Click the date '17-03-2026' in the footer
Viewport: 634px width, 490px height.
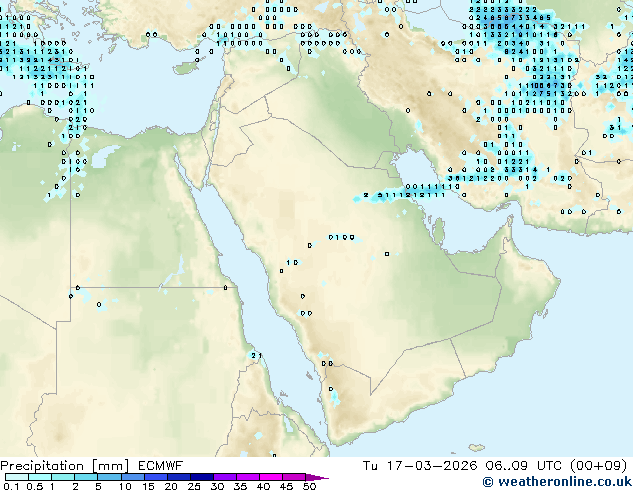tap(431, 466)
